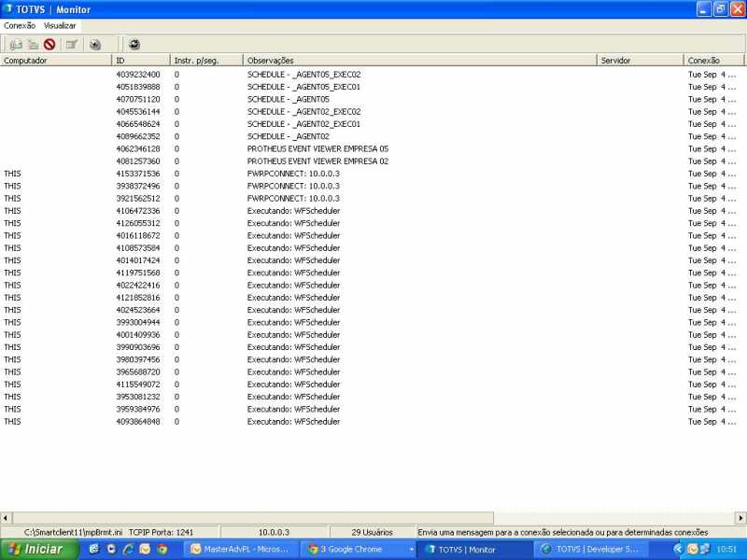747x560 pixels.
Task: Click the toolbar icon right of the red circle
Action: coord(72,45)
